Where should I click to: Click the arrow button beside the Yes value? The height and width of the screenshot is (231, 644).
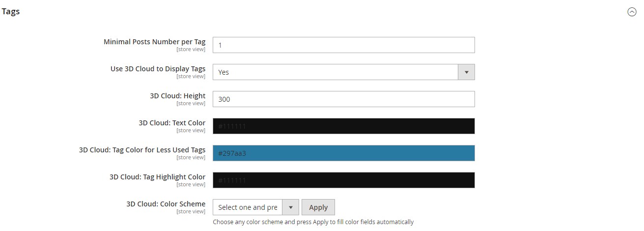[466, 72]
